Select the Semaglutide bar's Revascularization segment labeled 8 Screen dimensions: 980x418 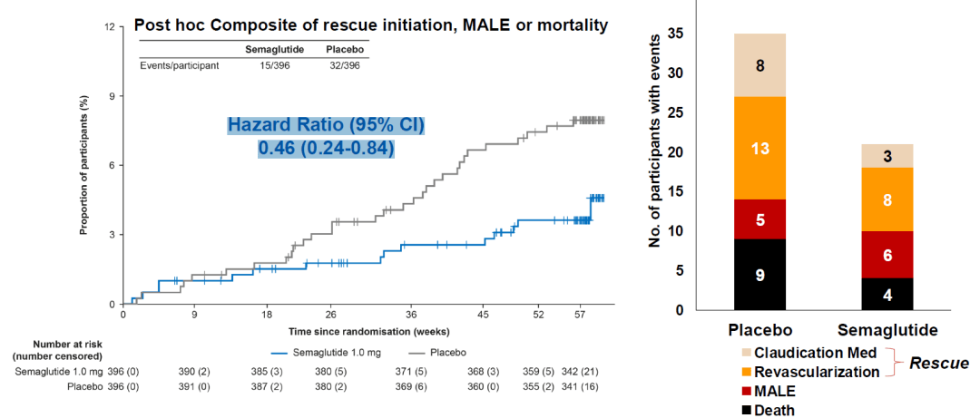pyautogui.click(x=887, y=199)
